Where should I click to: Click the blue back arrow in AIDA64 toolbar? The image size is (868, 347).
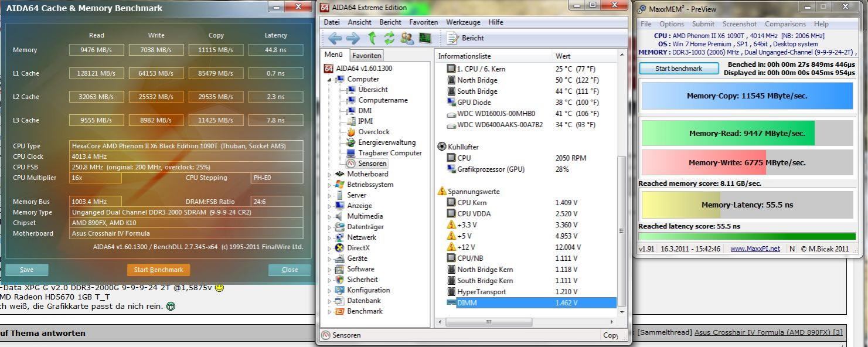(x=335, y=38)
